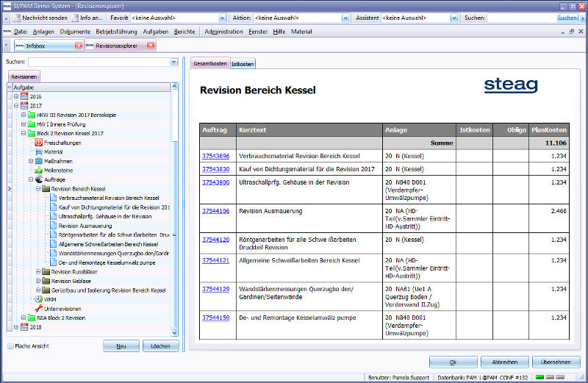Click green folder icon of HW I Innere Prüfung

(31, 124)
